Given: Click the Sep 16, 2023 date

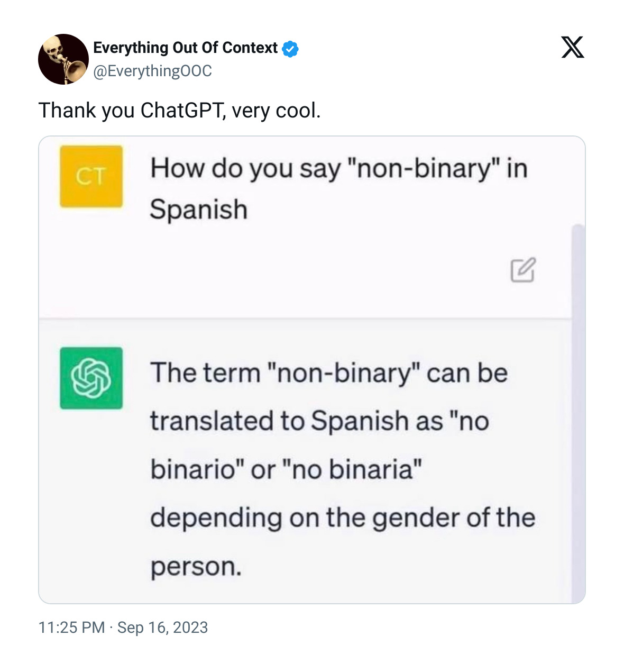Looking at the screenshot, I should click(x=162, y=628).
